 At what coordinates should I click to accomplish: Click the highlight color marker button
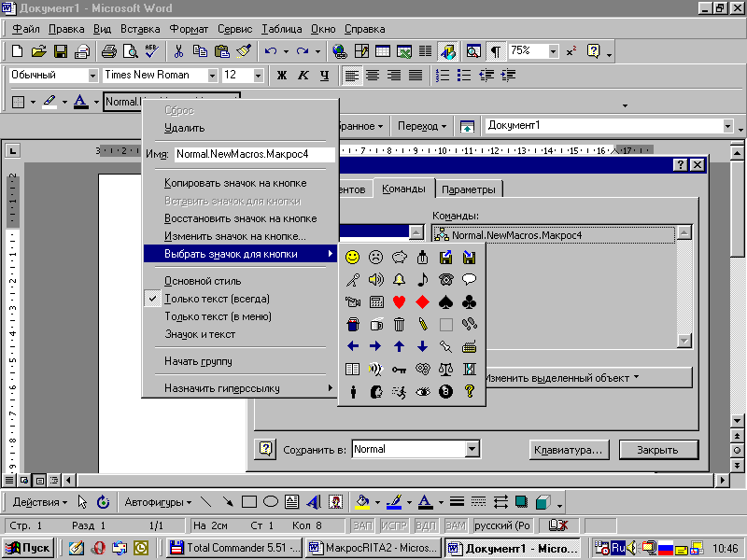coord(49,102)
